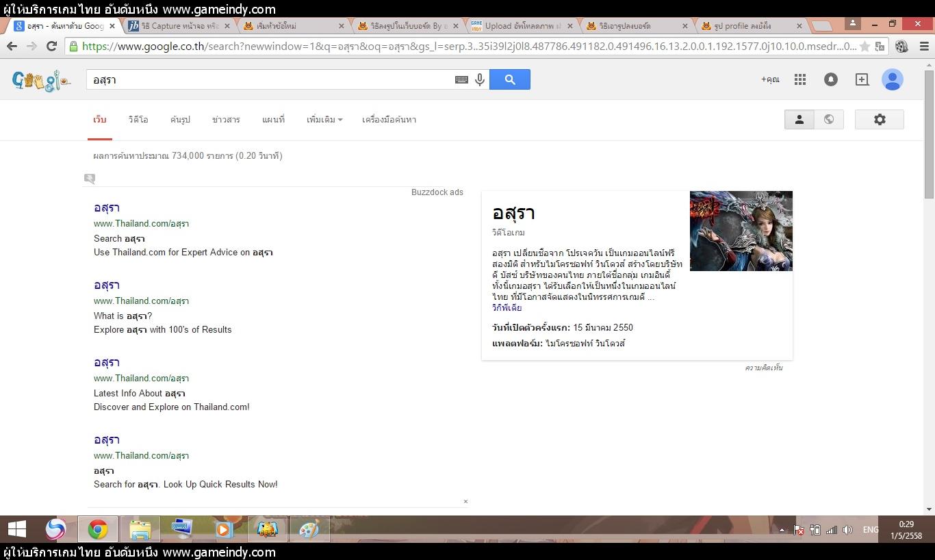Select the วิดีโอ search tab
935x560 pixels.
pyautogui.click(x=138, y=119)
